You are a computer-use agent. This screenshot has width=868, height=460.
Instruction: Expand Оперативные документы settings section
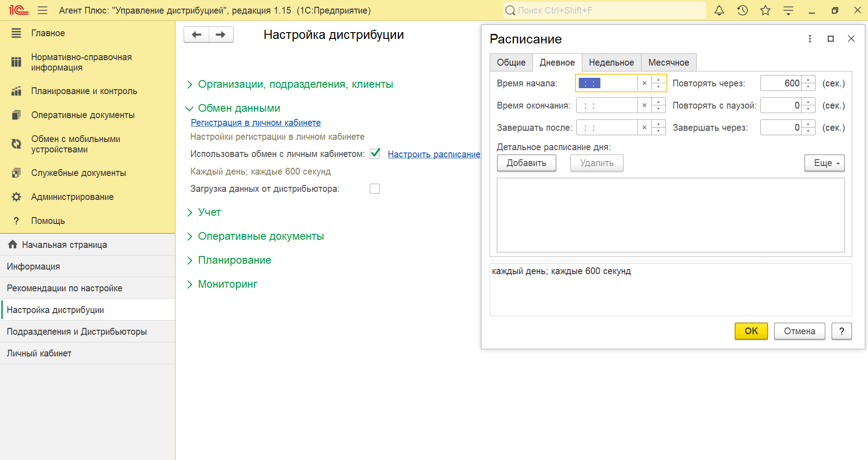(x=189, y=237)
